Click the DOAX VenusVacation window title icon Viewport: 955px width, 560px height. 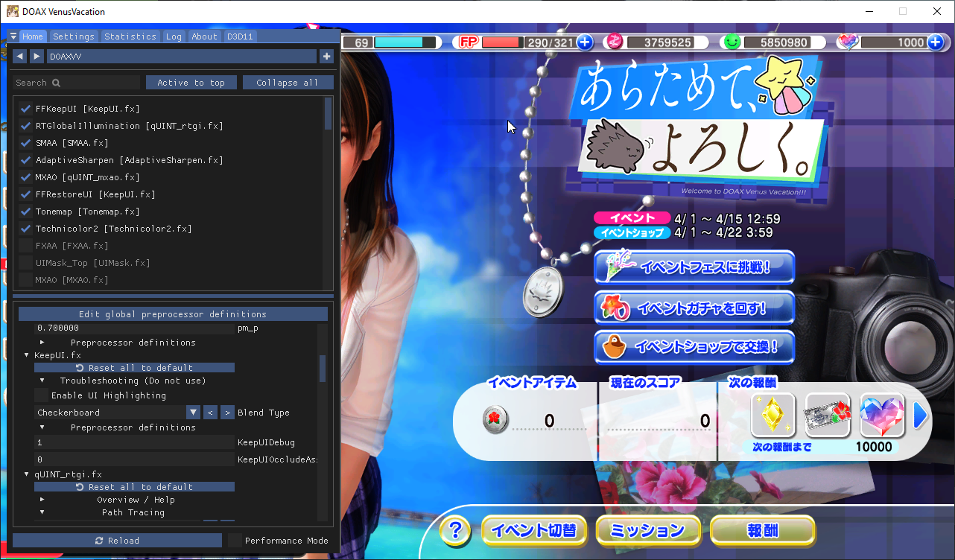(13, 11)
